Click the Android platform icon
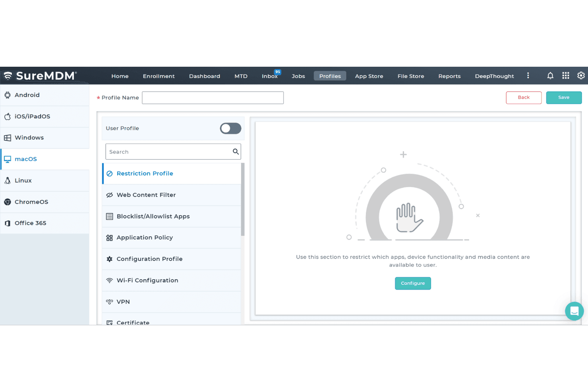The width and height of the screenshot is (588, 392). (x=8, y=95)
